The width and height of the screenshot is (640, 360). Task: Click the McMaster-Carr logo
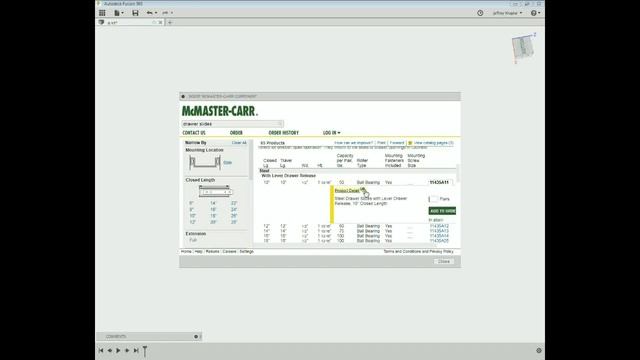click(220, 111)
